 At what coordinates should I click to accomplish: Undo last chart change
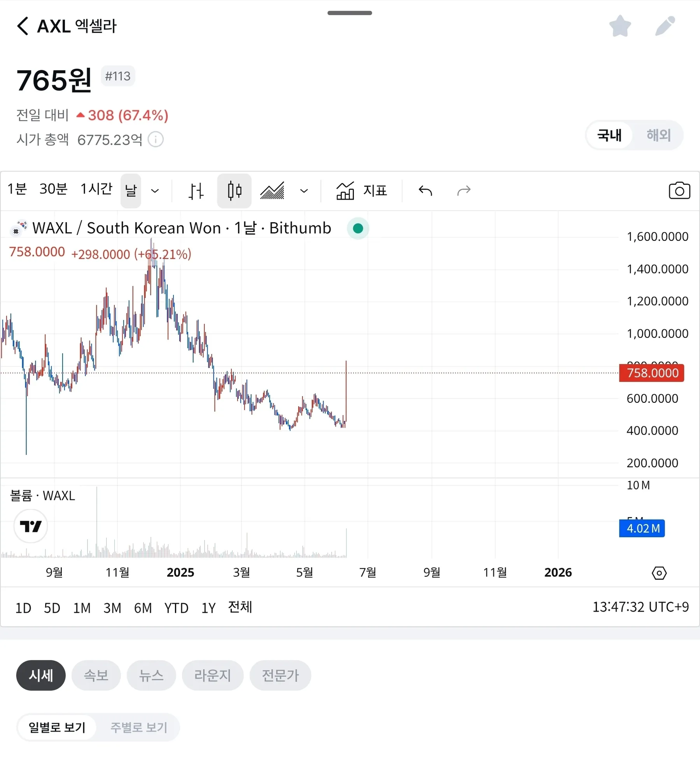point(425,191)
